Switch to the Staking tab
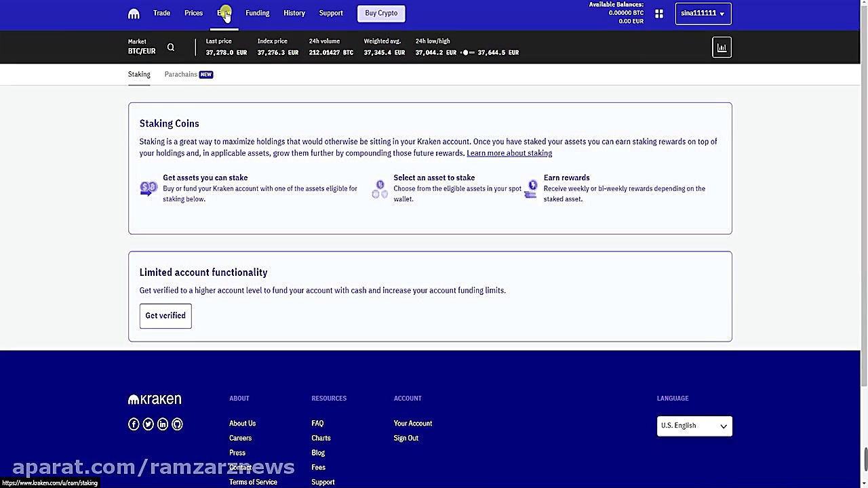Image resolution: width=868 pixels, height=488 pixels. click(139, 75)
